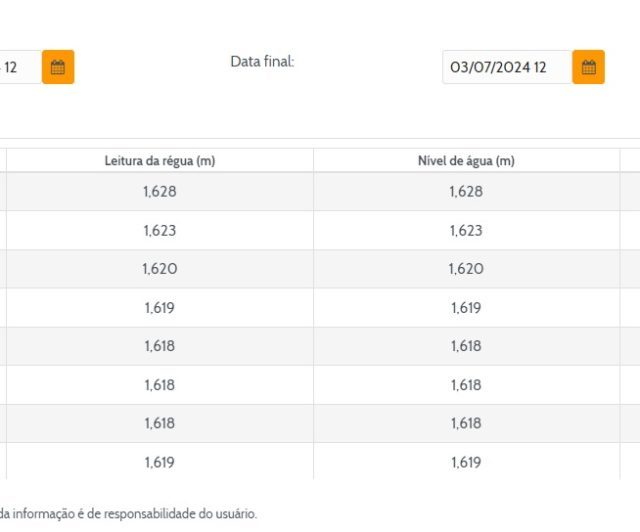
Task: Focus the start date input field
Action: [18, 67]
